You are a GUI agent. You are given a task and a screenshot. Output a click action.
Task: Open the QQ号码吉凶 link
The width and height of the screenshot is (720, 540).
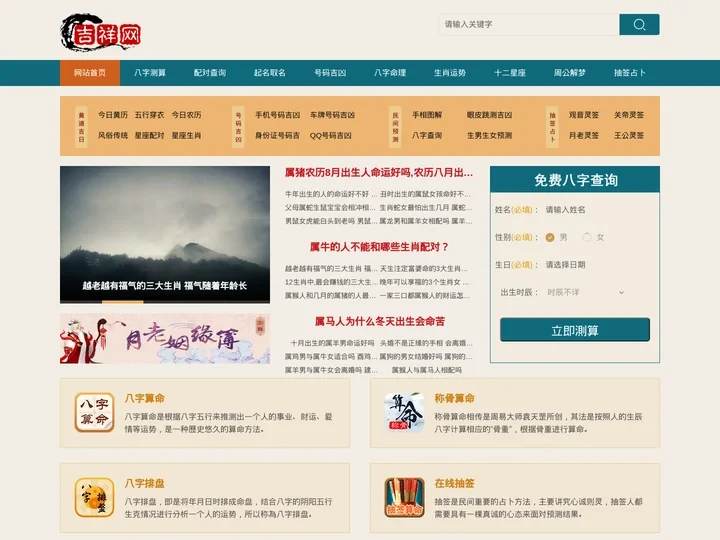coord(331,135)
